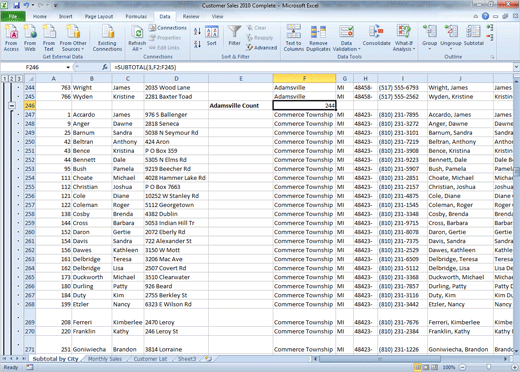Click the zoom slider
The width and height of the screenshot is (520, 372).
click(488, 367)
